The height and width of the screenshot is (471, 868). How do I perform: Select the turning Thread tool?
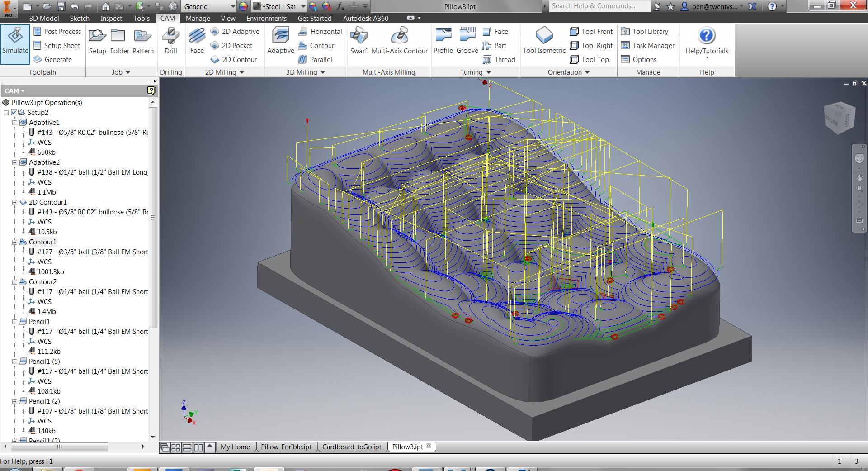(x=499, y=60)
